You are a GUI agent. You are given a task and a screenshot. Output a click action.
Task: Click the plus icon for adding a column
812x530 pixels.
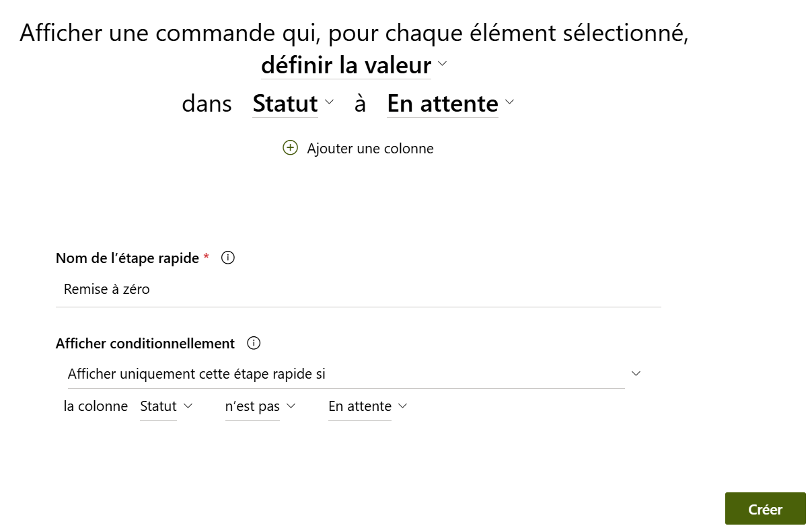click(x=290, y=148)
